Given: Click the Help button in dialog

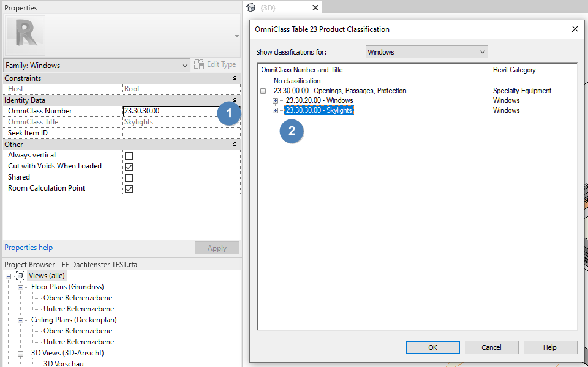Looking at the screenshot, I should click(x=550, y=347).
